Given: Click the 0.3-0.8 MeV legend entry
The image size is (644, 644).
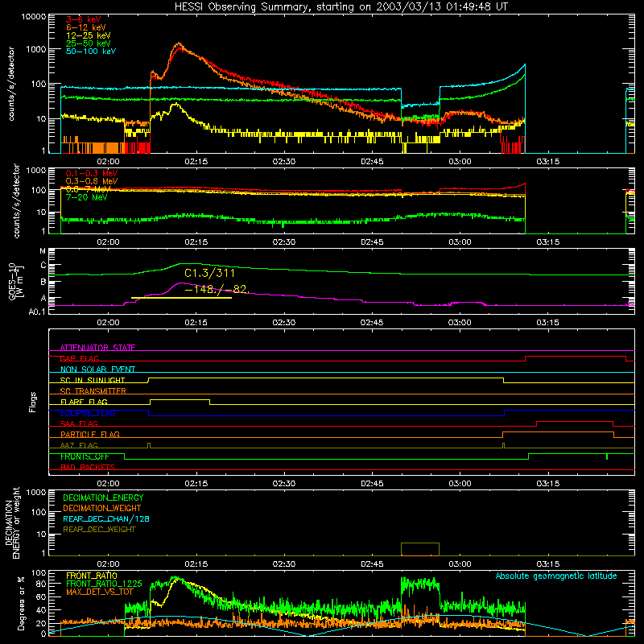Looking at the screenshot, I should click(92, 182).
